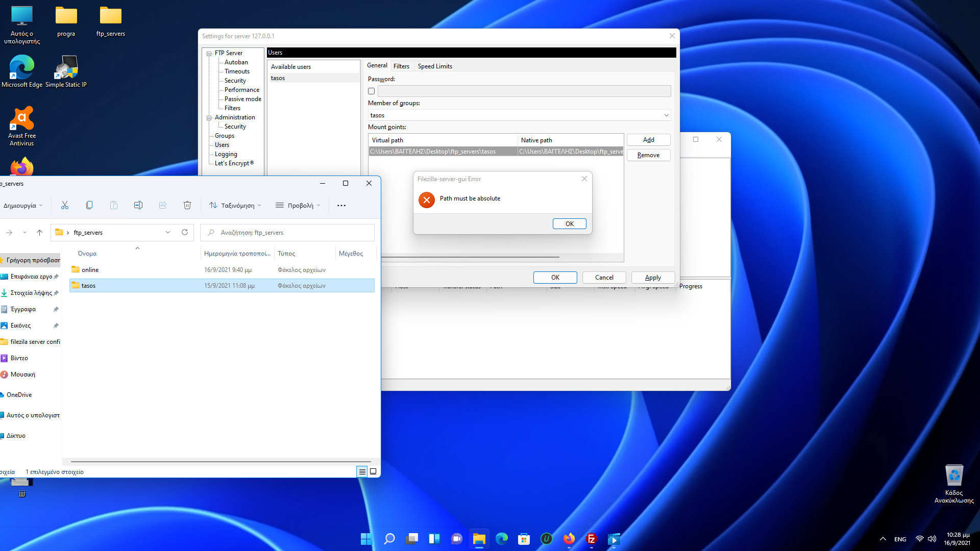
Task: Click the Rename icon in Explorer toolbar
Action: pyautogui.click(x=138, y=205)
